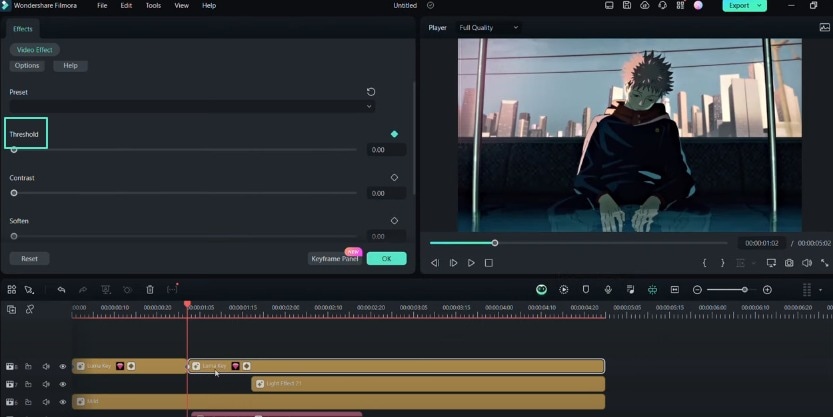Click the Contrast slider track

click(185, 193)
